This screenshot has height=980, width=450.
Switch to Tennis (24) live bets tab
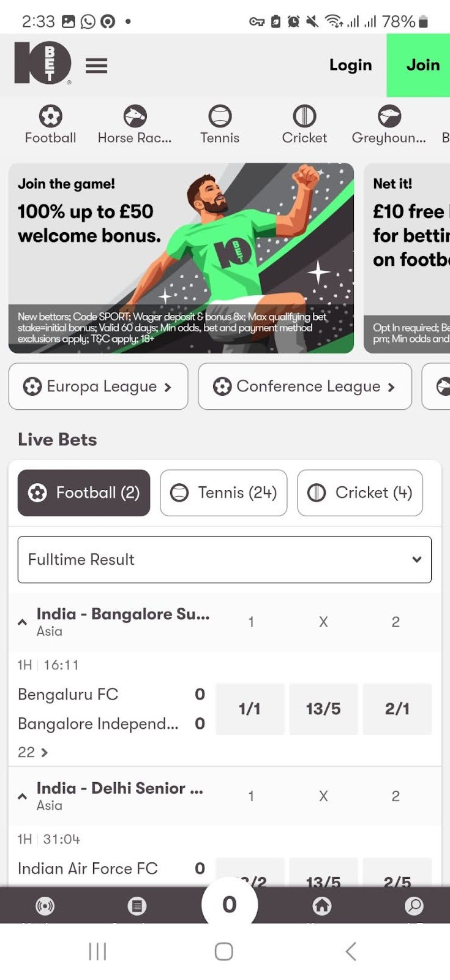pos(223,492)
